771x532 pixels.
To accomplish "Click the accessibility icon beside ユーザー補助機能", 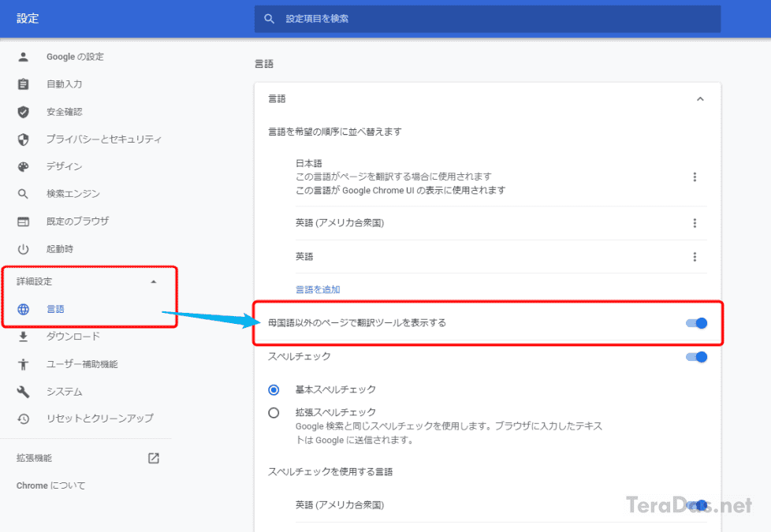I will point(23,364).
